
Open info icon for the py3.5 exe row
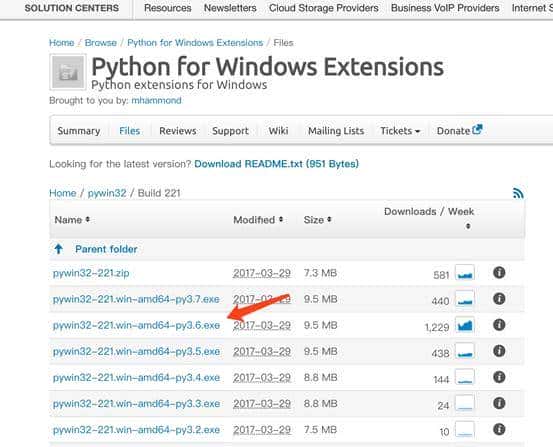coord(499,351)
